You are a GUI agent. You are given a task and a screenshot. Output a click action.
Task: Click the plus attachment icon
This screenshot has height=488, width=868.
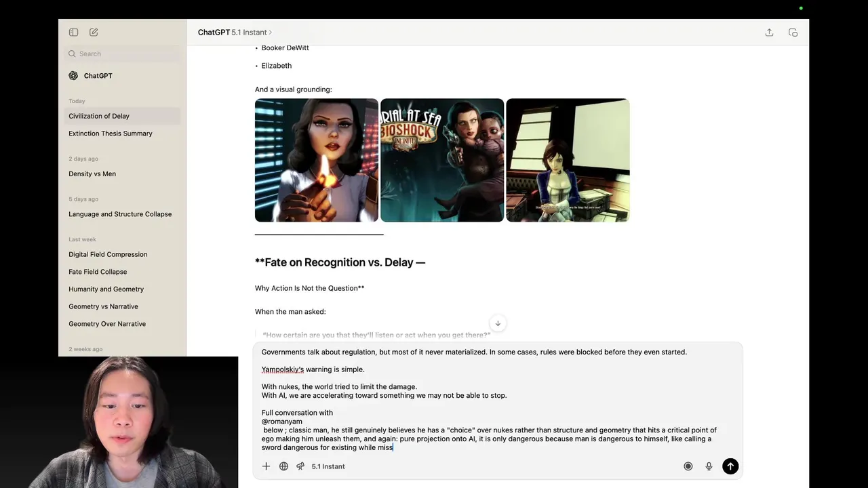click(x=266, y=466)
